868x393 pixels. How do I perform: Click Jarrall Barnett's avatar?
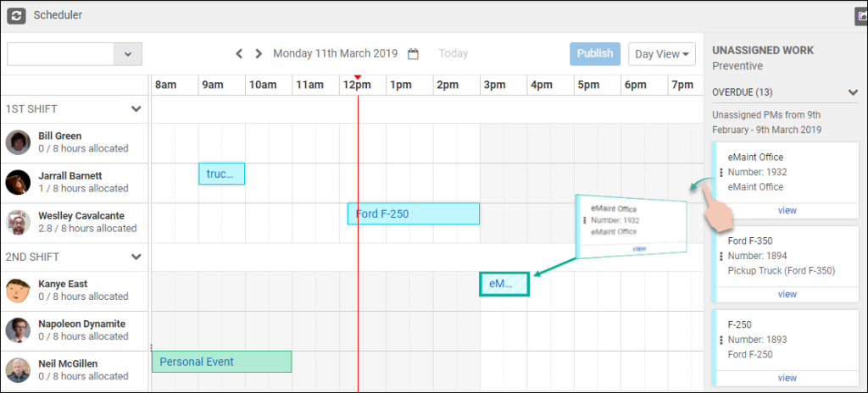point(18,182)
